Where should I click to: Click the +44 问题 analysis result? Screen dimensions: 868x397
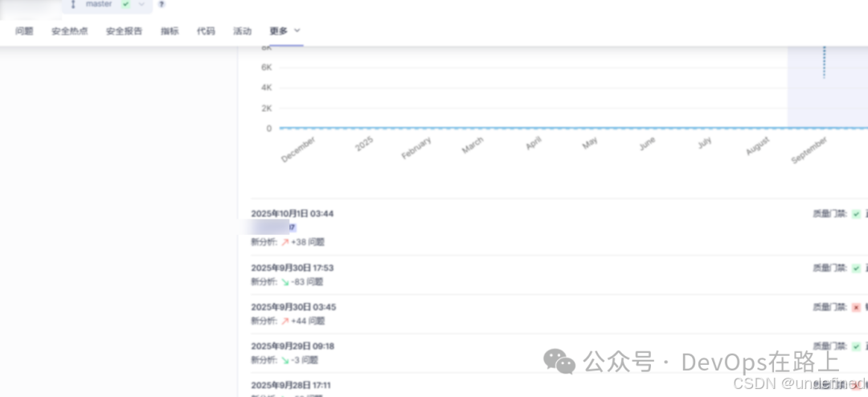(x=308, y=321)
